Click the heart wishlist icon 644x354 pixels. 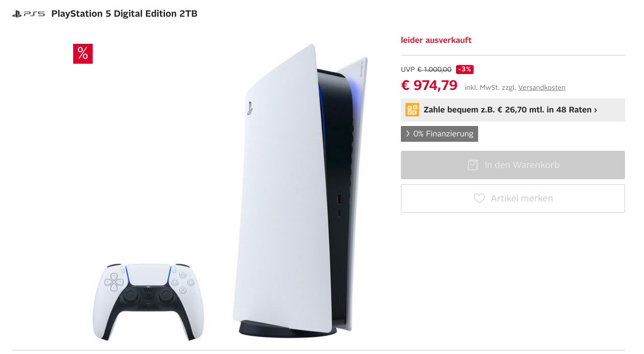pos(479,198)
